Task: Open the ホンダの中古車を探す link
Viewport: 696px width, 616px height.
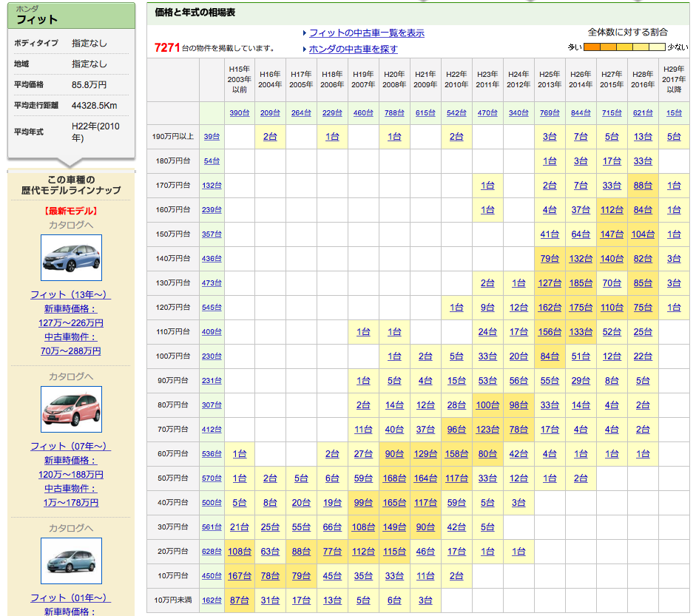Action: (x=353, y=50)
